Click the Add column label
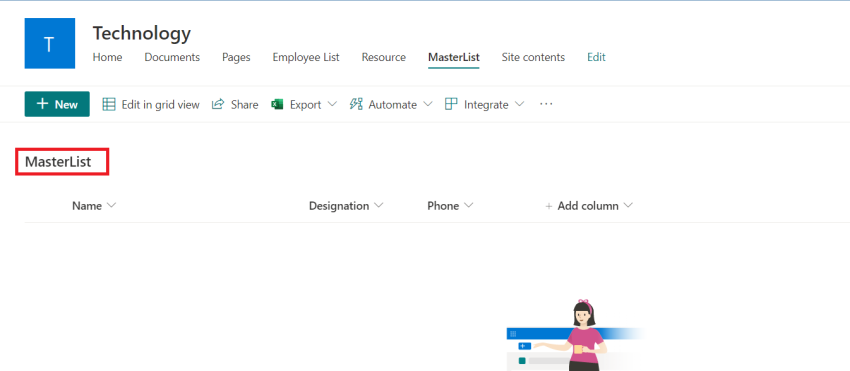 point(588,206)
